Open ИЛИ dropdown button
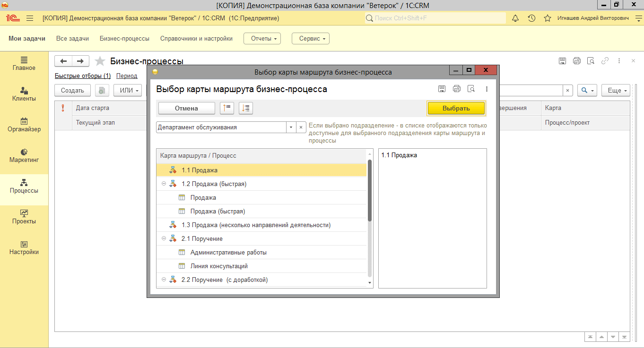Image resolution: width=644 pixels, height=348 pixels. coord(128,90)
